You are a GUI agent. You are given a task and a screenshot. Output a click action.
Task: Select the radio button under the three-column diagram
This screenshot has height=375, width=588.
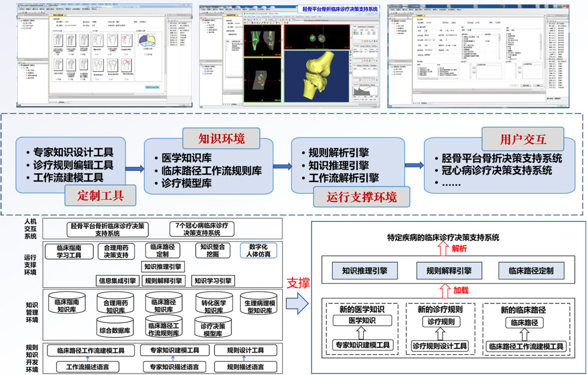click(145, 54)
